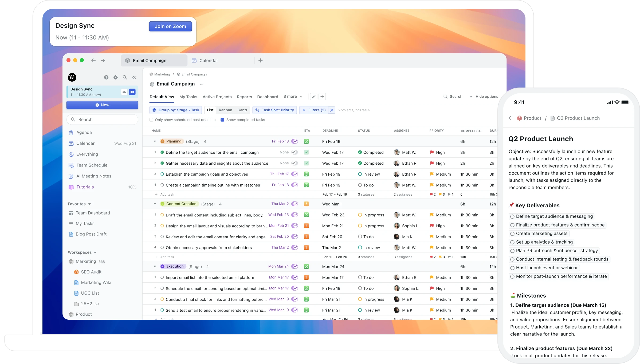The width and height of the screenshot is (640, 364).
Task: Click the help question mark icon
Action: (x=106, y=77)
